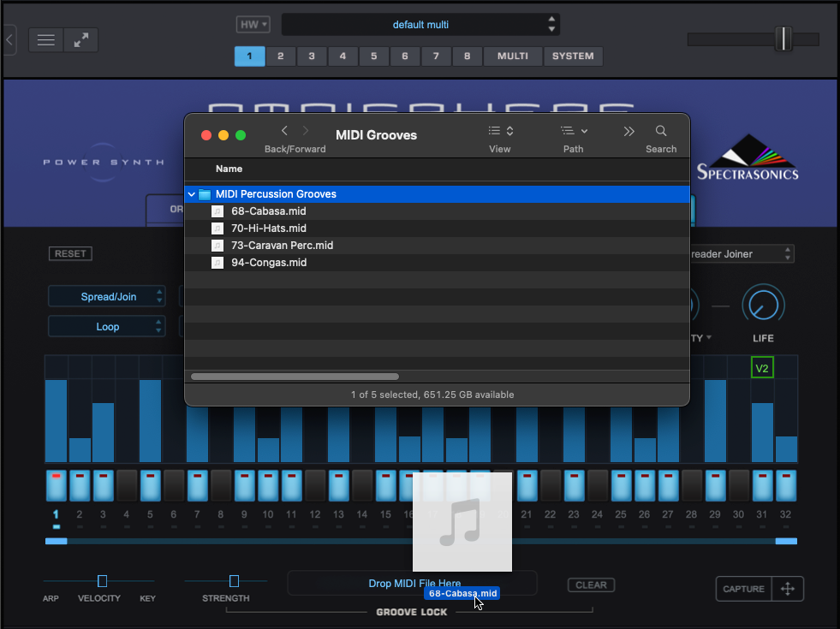Toggle arpeggiator step 1 button
This screenshot has width=840, height=629.
tap(57, 485)
